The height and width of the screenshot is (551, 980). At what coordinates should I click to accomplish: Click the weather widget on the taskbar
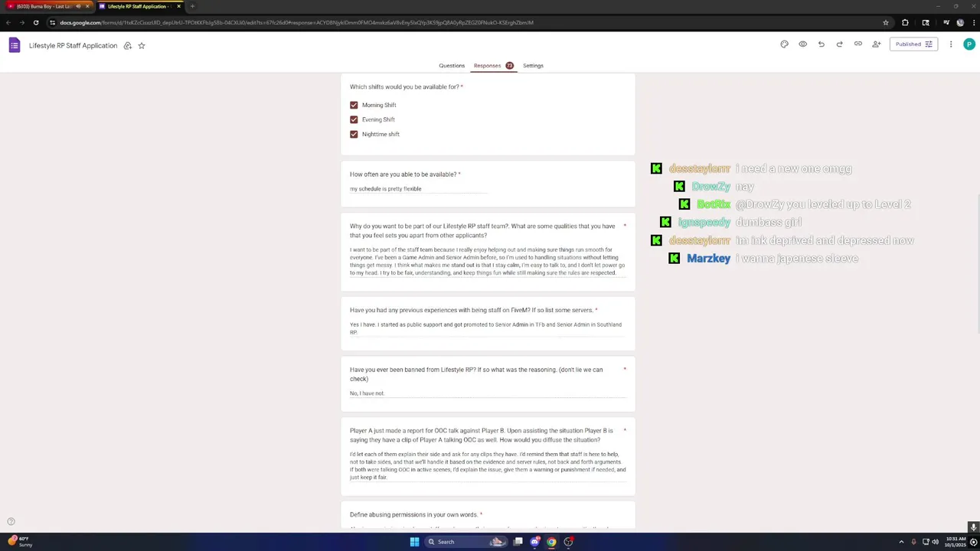20,542
